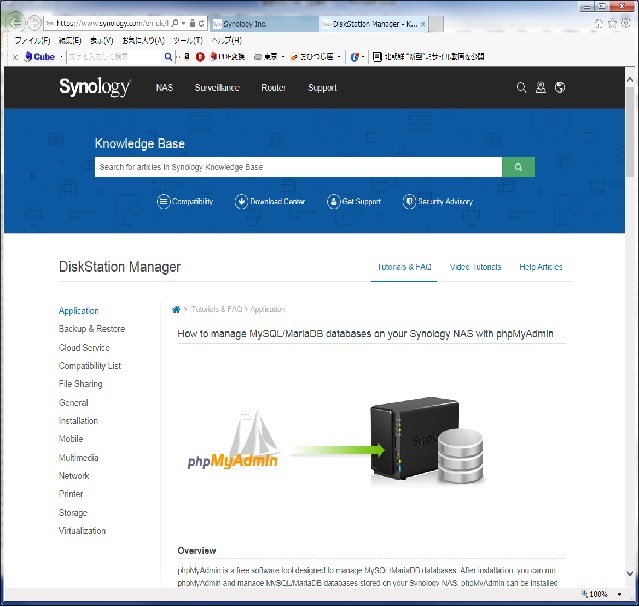The width and height of the screenshot is (639, 607).
Task: Select the Video Tutorials tab
Action: (x=475, y=267)
